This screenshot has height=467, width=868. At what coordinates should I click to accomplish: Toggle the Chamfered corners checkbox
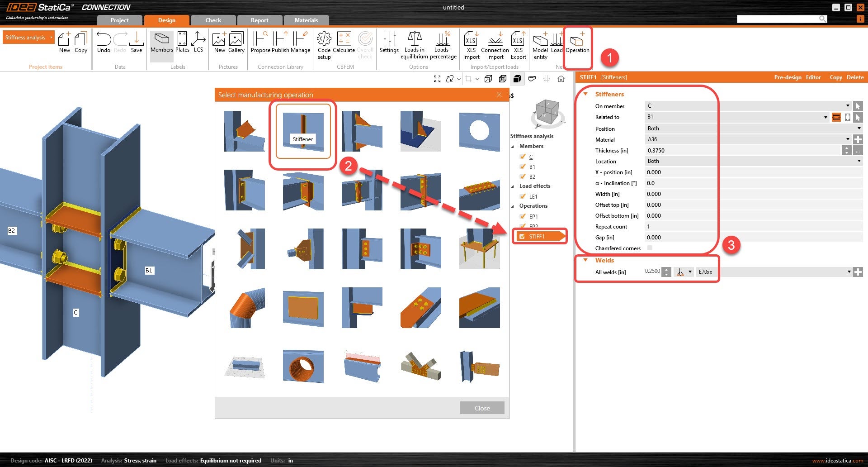coord(650,248)
